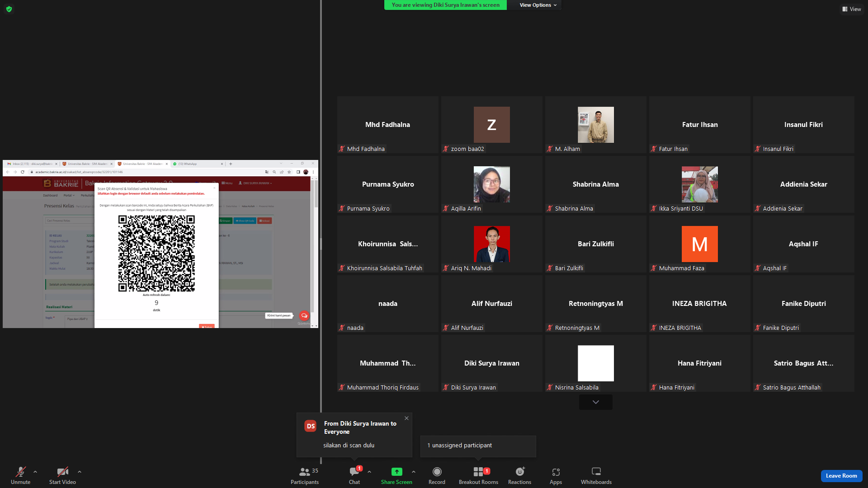
Task: Click the shared screen QR code
Action: [156, 253]
